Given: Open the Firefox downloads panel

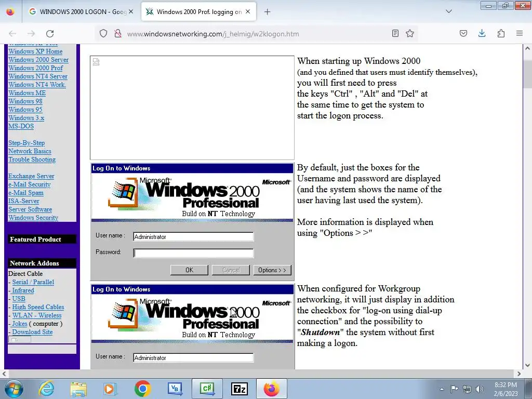Looking at the screenshot, I should tap(482, 33).
